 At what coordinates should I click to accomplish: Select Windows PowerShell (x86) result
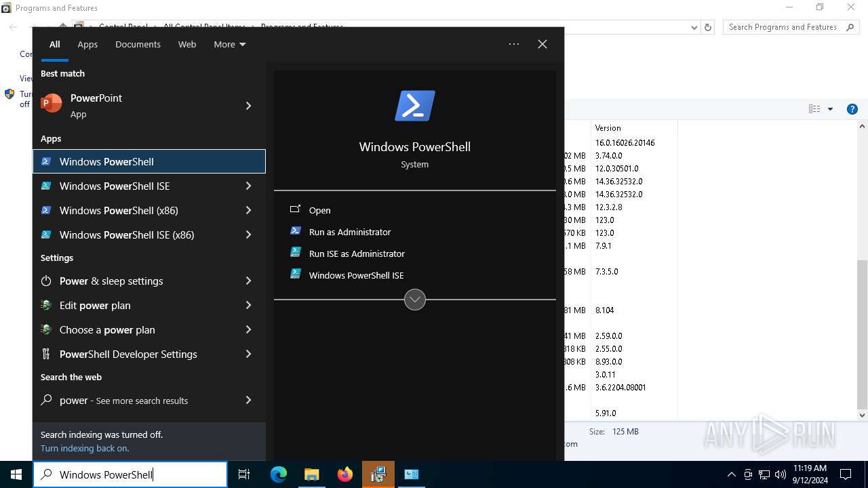(x=134, y=210)
